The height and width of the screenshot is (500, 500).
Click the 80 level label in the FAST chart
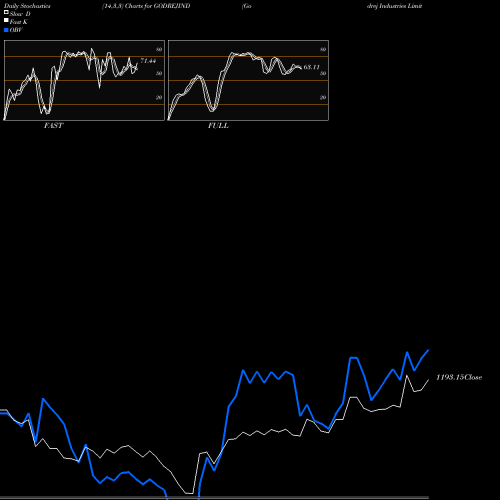pyautogui.click(x=159, y=49)
